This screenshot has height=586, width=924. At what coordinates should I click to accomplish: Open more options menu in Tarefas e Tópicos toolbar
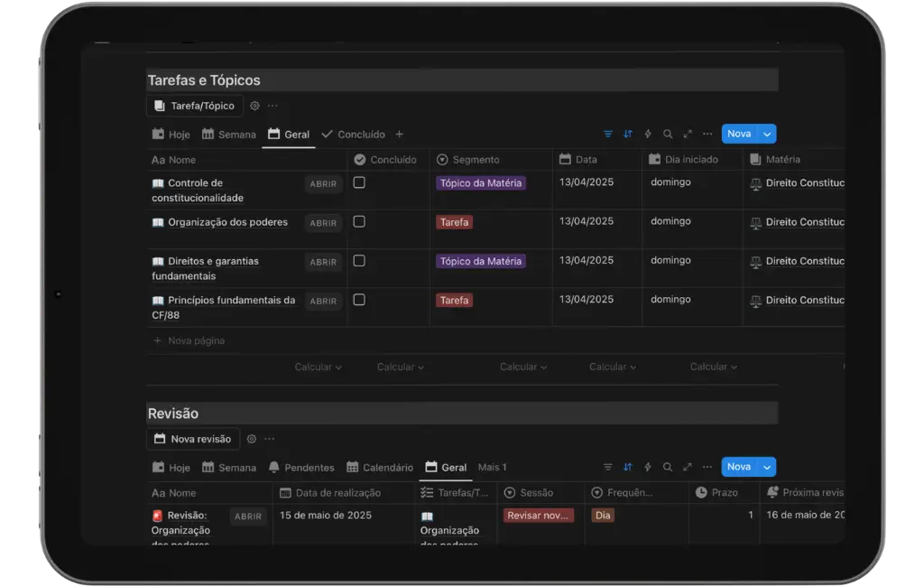click(x=707, y=134)
